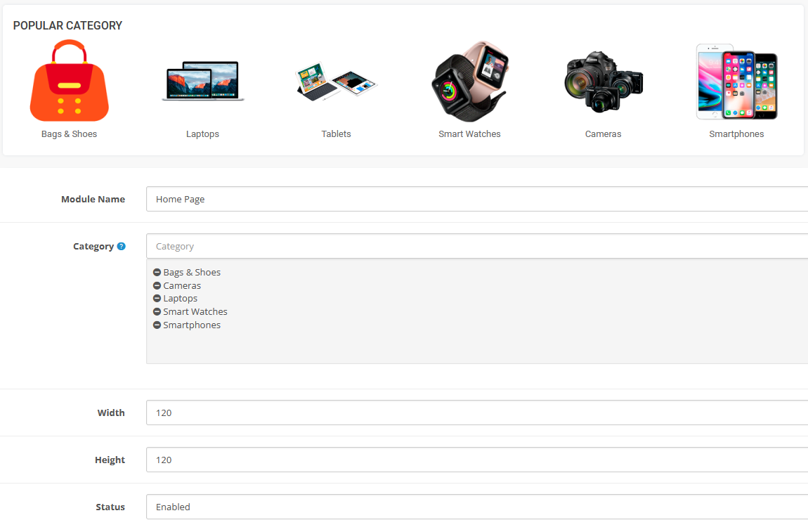Click the Category help tooltip icon
The height and width of the screenshot is (532, 808).
pyautogui.click(x=122, y=247)
